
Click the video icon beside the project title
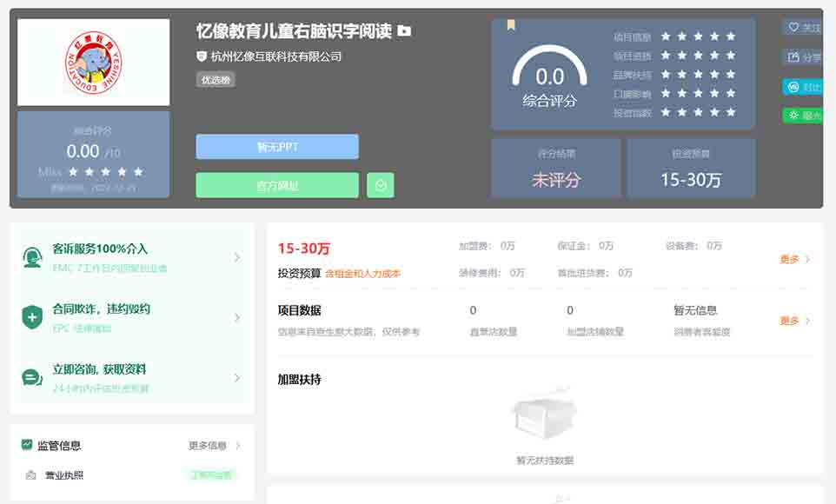(x=404, y=31)
